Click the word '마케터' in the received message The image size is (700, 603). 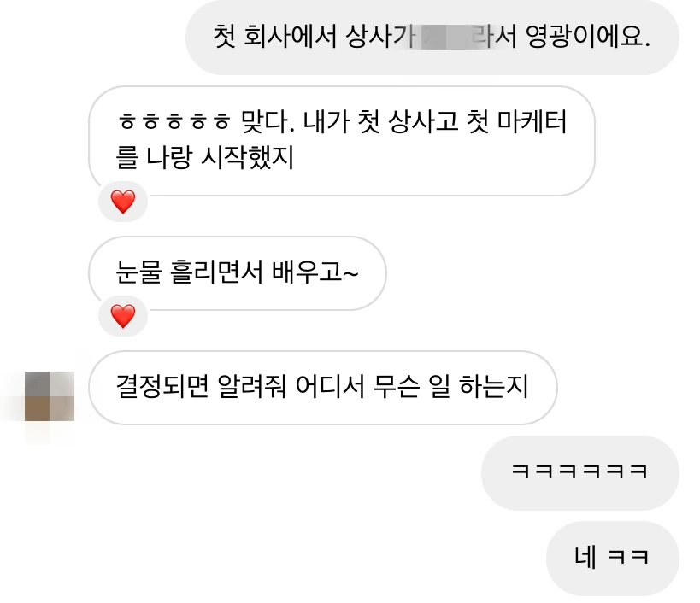(x=532, y=121)
